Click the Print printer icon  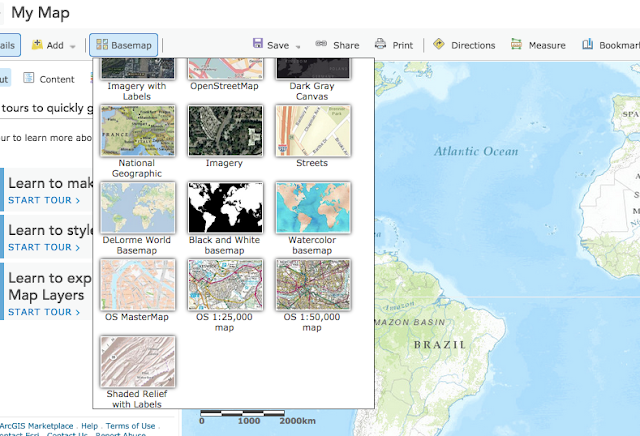coord(380,43)
